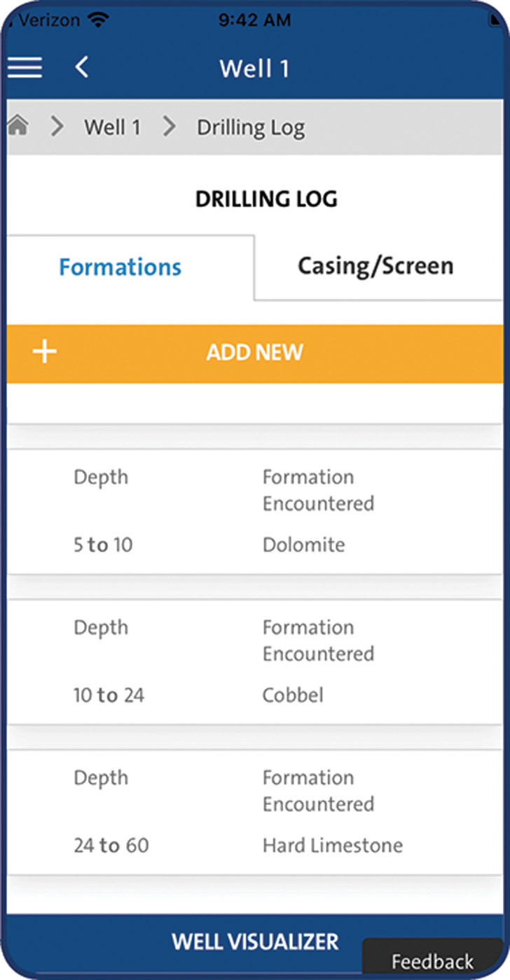The image size is (510, 980).
Task: Open the Hard Limestone formation entry
Action: tap(255, 813)
